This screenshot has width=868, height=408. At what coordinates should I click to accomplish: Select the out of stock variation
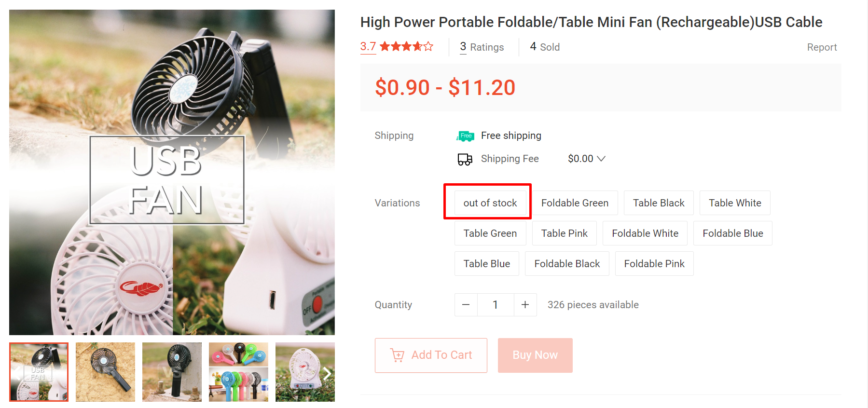490,203
